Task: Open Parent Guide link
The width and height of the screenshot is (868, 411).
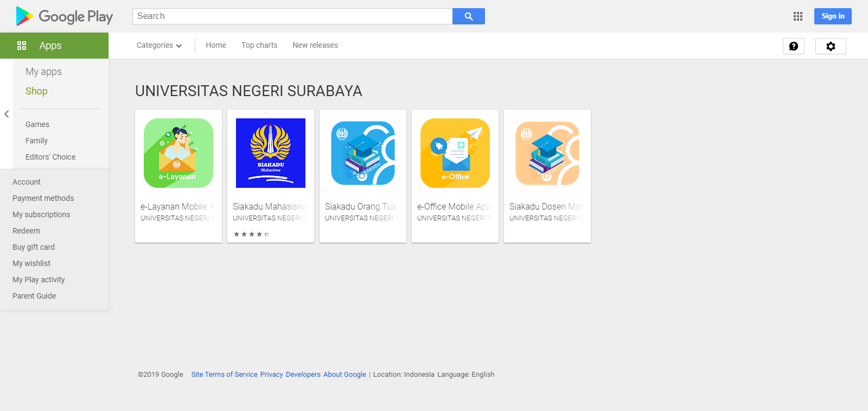Action: point(34,296)
